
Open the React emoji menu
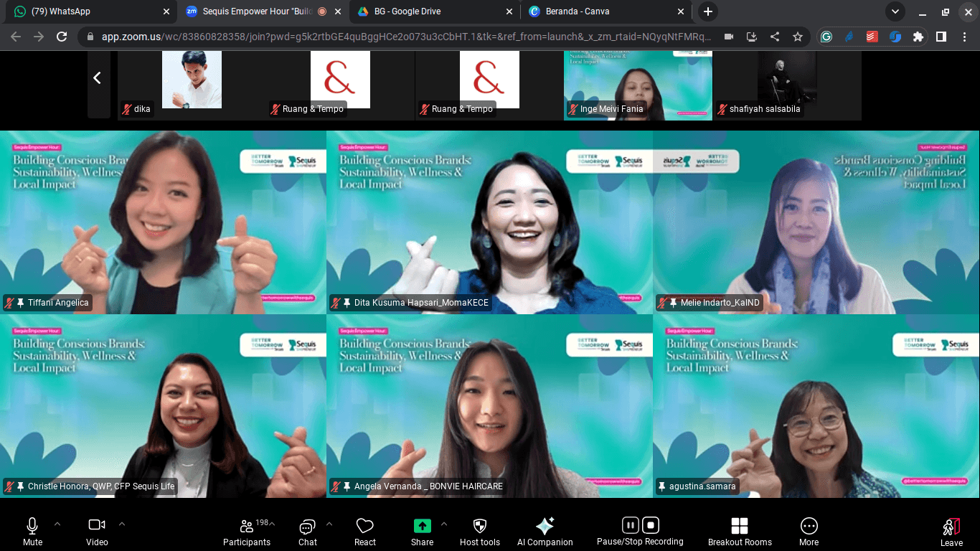[x=364, y=532]
